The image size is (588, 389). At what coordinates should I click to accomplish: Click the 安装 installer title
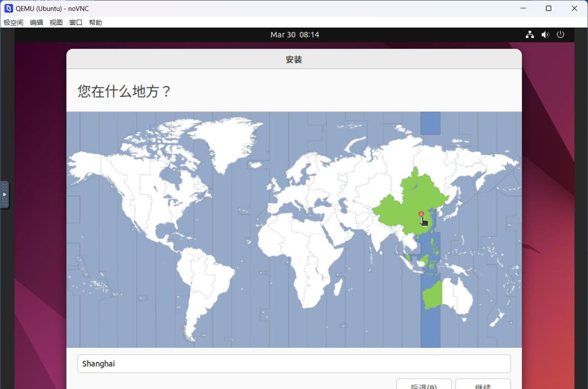click(294, 60)
